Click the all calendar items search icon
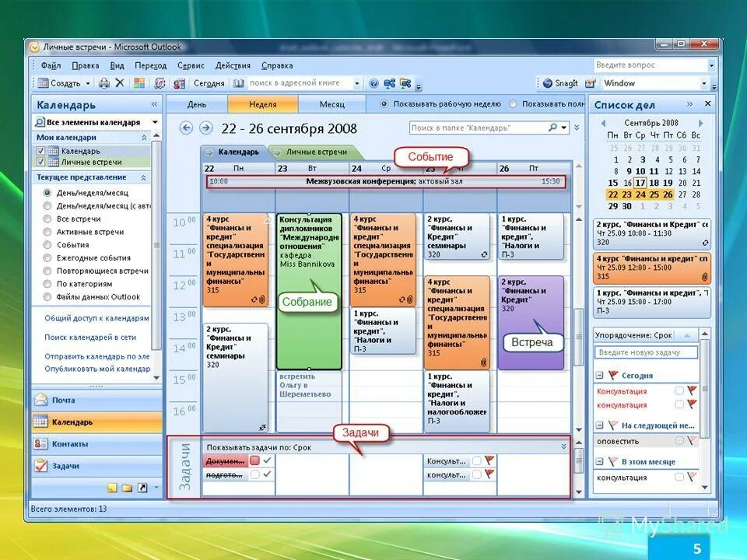Image resolution: width=747 pixels, height=560 pixels. 40,122
